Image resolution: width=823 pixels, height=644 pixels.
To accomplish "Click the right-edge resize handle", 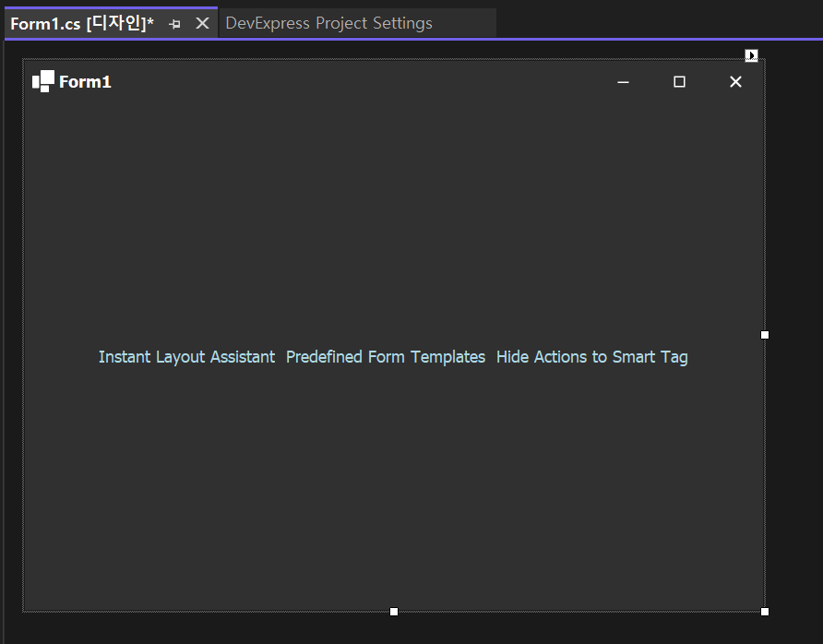I will click(x=765, y=335).
